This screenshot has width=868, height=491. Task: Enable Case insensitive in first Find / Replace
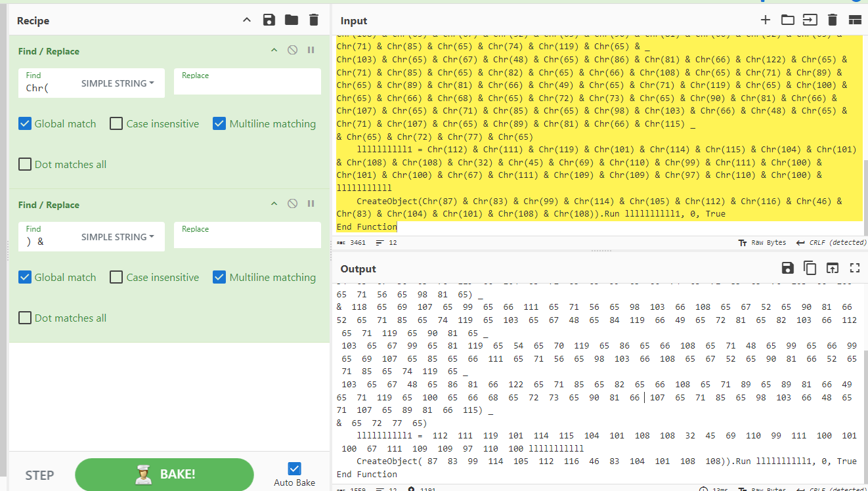[x=116, y=123]
